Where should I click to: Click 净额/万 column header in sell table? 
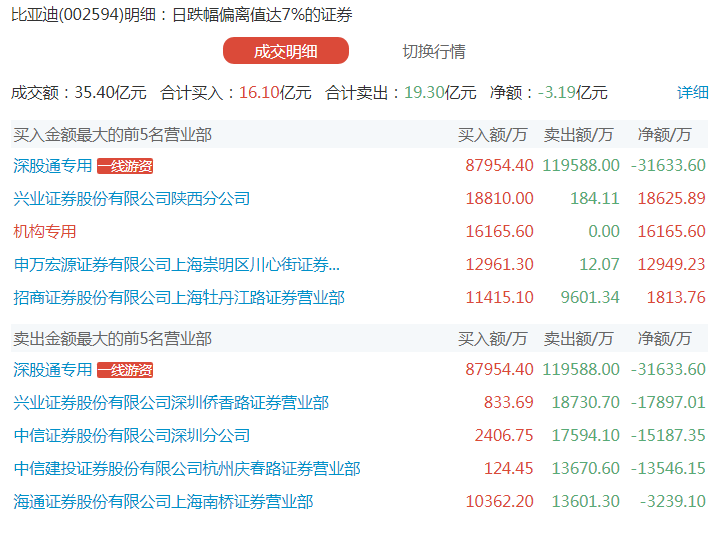(x=664, y=339)
